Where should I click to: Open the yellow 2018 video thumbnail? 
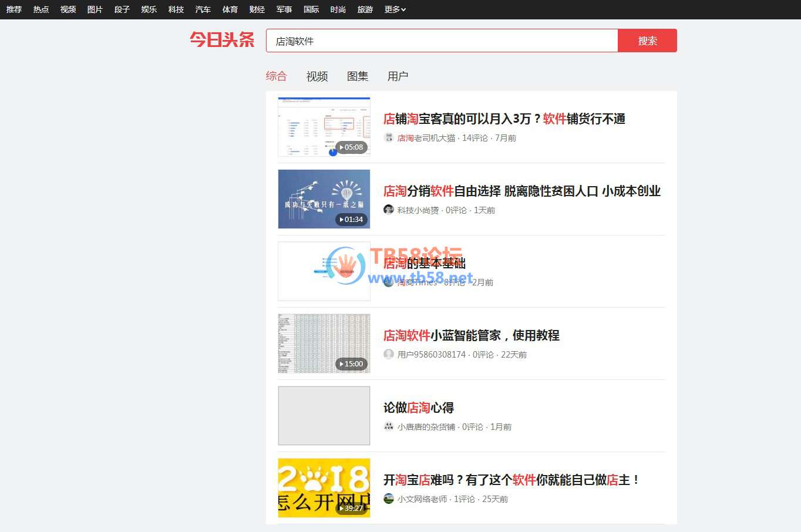coord(324,488)
